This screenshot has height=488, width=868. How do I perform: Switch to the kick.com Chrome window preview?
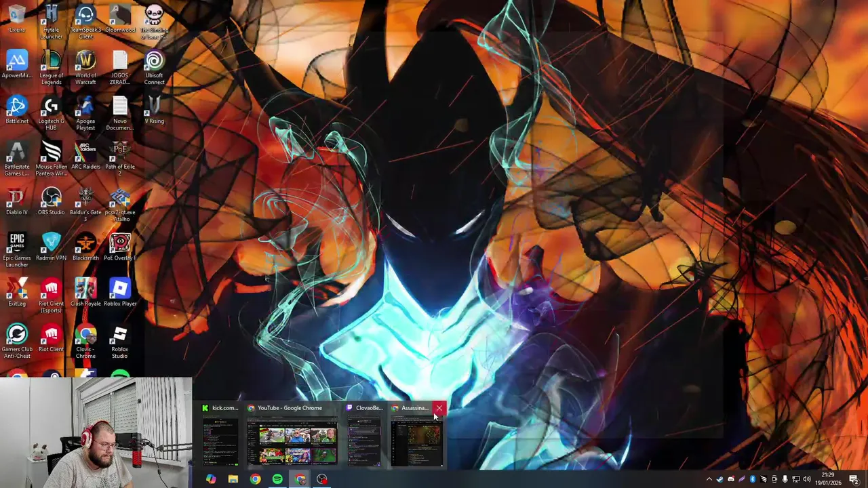pos(220,434)
